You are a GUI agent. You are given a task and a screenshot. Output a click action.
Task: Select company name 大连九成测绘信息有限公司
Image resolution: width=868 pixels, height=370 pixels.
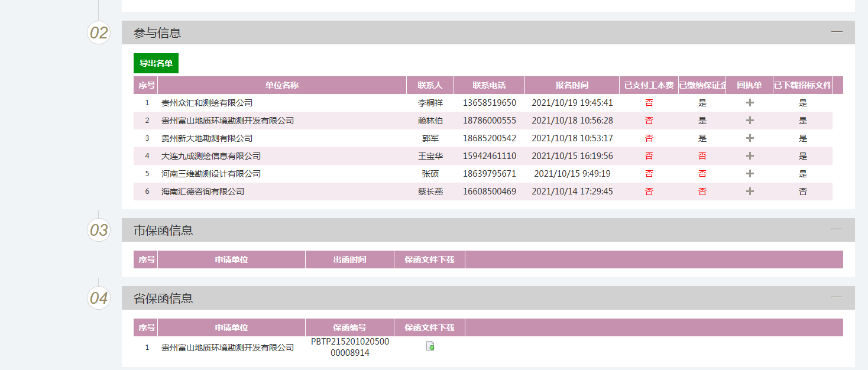211,156
